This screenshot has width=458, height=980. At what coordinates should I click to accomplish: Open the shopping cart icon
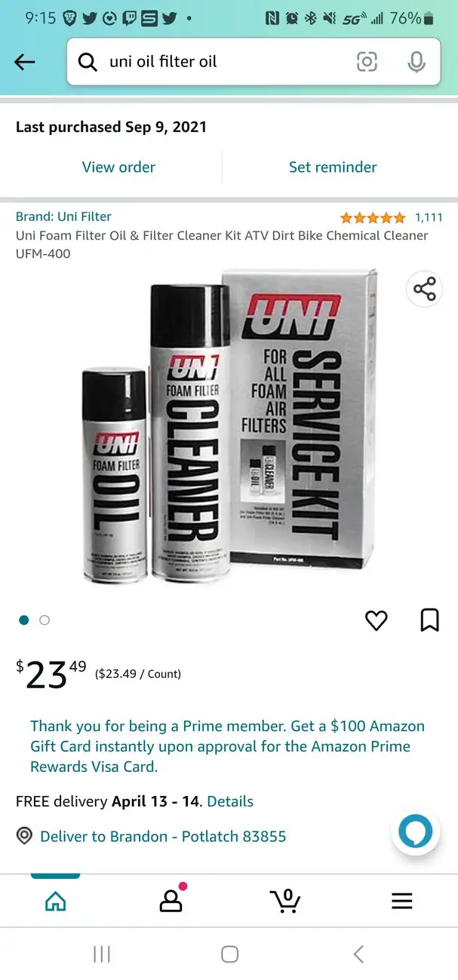pos(285,901)
